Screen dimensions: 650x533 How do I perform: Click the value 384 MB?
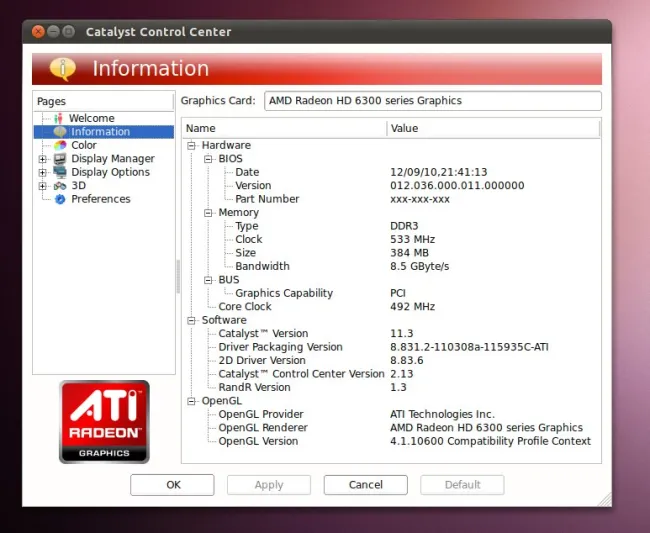coord(410,253)
